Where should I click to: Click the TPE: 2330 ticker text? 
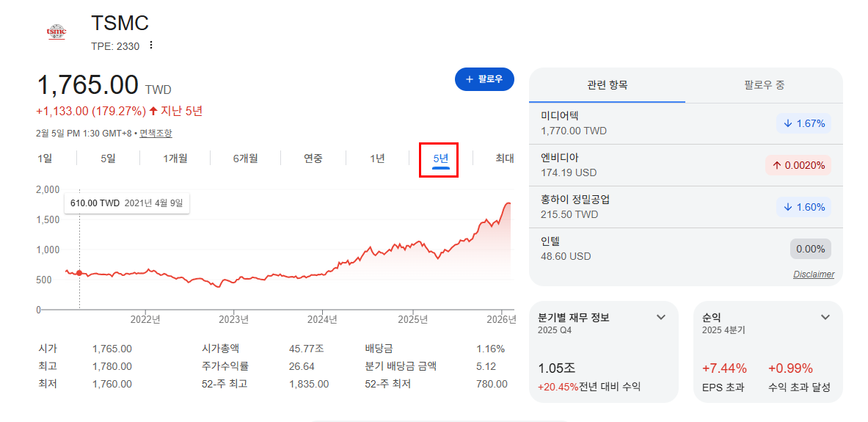point(115,46)
